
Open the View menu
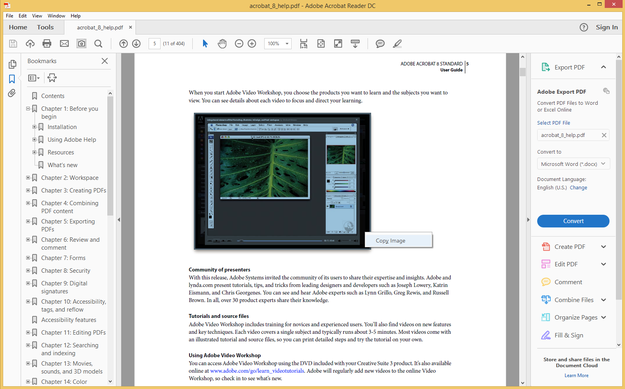37,16
